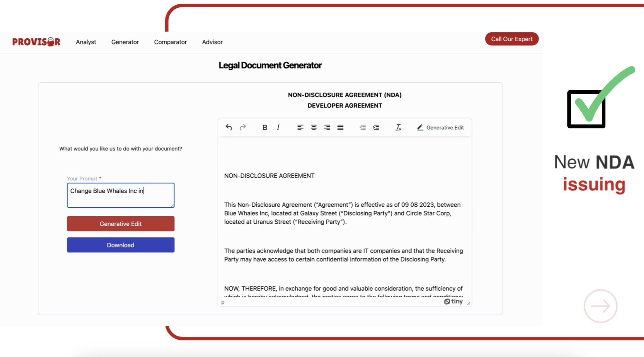
Task: Focus the Your Prompt text field
Action: point(120,195)
